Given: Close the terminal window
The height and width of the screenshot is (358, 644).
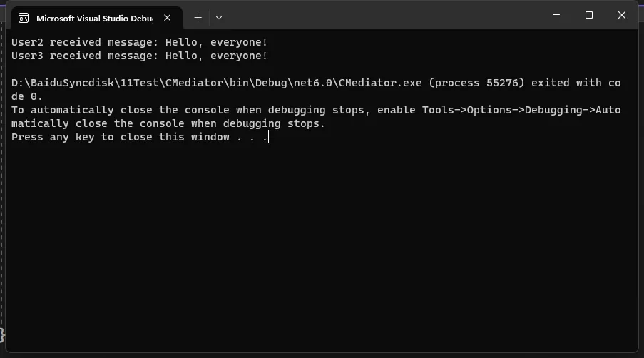Looking at the screenshot, I should (622, 15).
